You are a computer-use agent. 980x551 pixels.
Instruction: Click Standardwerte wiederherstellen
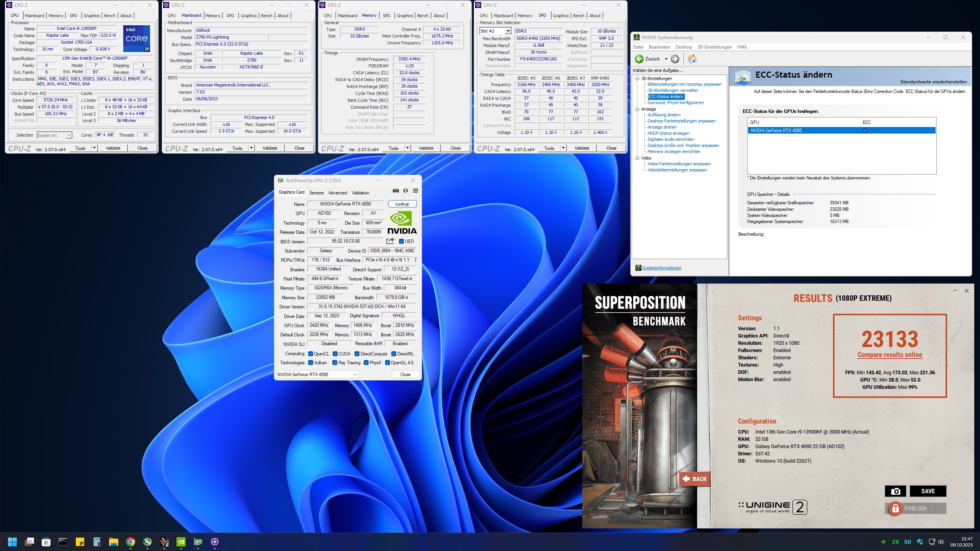(933, 82)
